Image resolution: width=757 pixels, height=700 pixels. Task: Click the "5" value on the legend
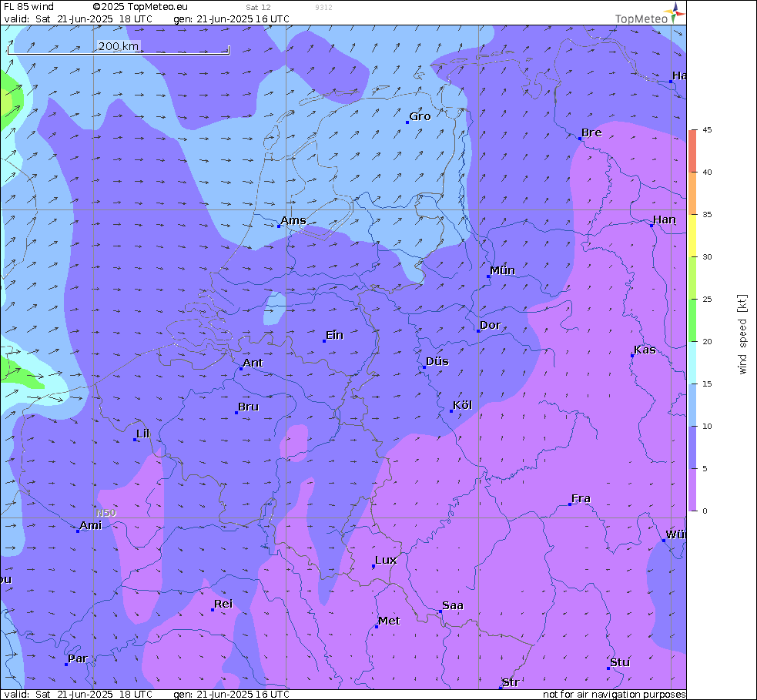705,469
